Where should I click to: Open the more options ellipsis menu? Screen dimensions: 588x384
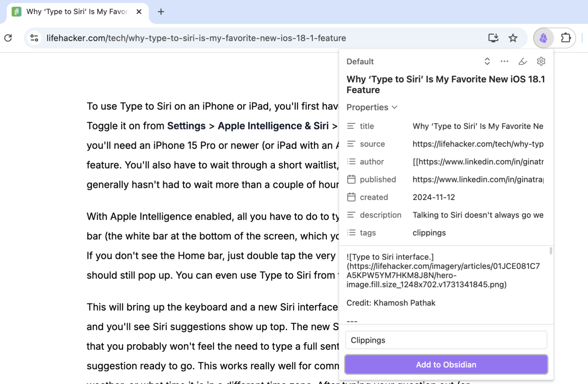pyautogui.click(x=504, y=61)
